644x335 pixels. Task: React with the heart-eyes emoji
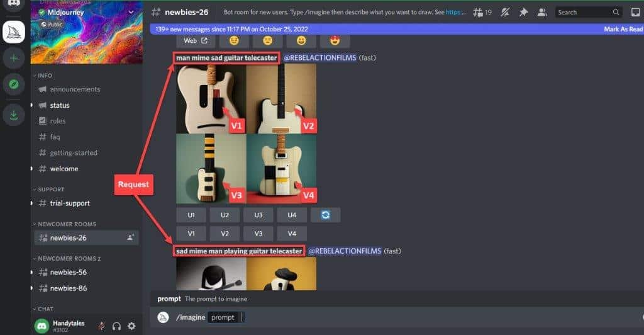click(x=335, y=41)
